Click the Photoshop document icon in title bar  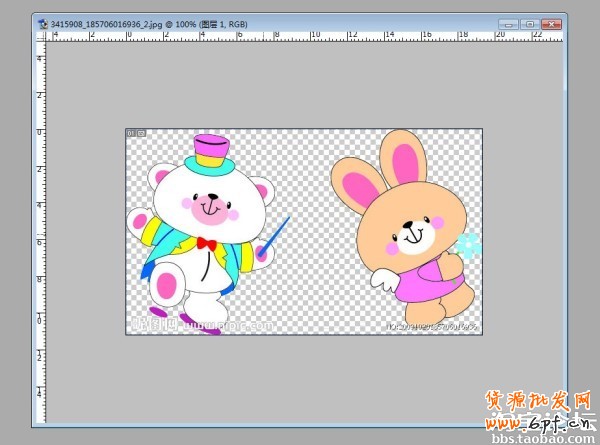40,22
